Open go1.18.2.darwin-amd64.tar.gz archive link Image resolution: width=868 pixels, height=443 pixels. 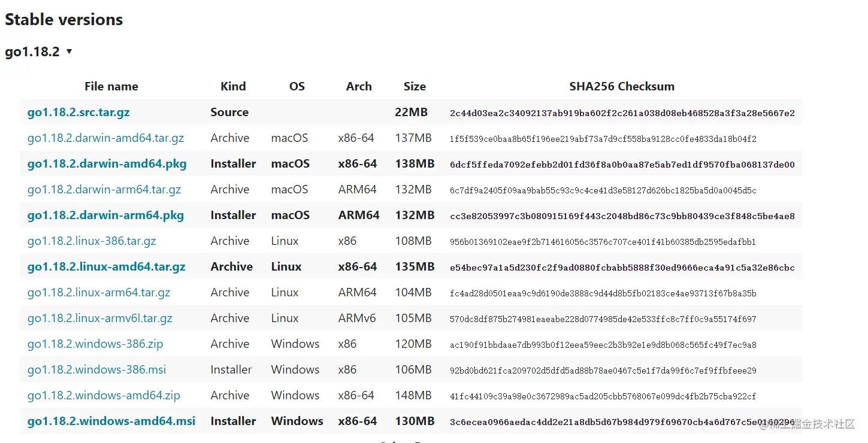point(105,138)
